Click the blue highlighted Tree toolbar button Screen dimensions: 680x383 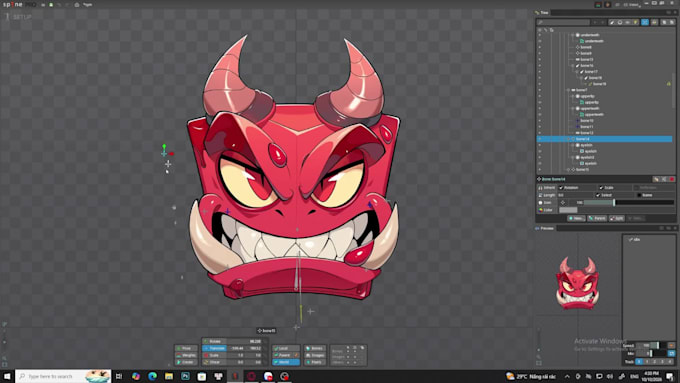[x=645, y=22]
